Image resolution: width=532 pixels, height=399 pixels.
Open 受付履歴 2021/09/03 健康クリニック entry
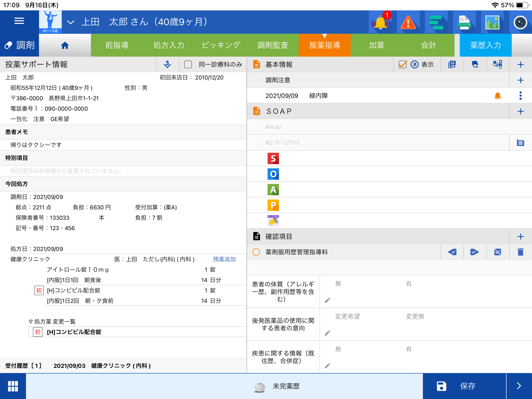point(123,366)
